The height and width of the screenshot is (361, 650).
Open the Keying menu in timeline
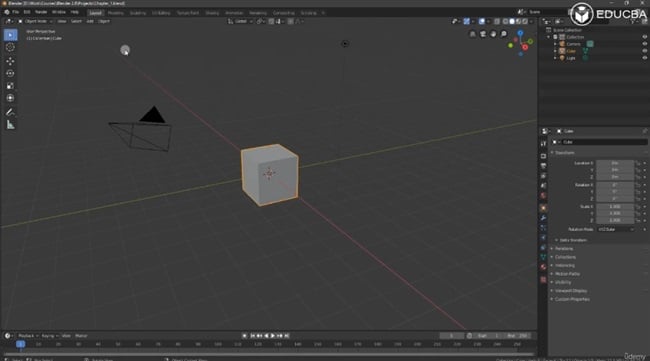(x=48, y=336)
